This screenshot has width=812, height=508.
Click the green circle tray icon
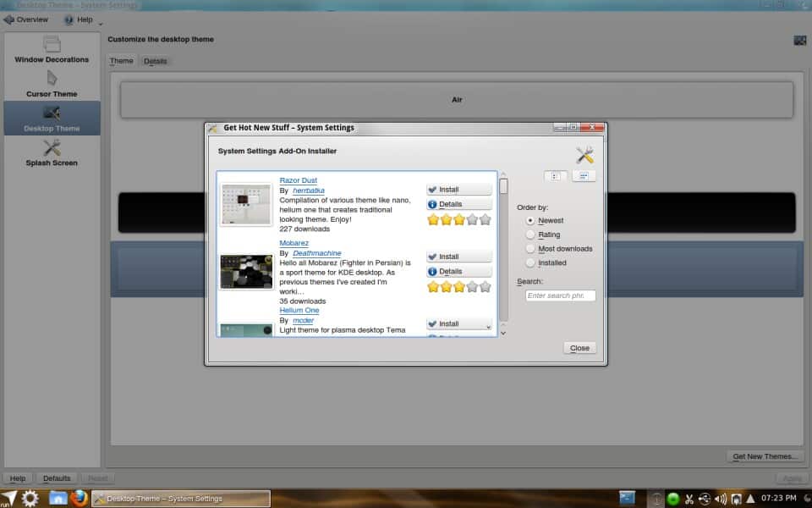pyautogui.click(x=673, y=500)
